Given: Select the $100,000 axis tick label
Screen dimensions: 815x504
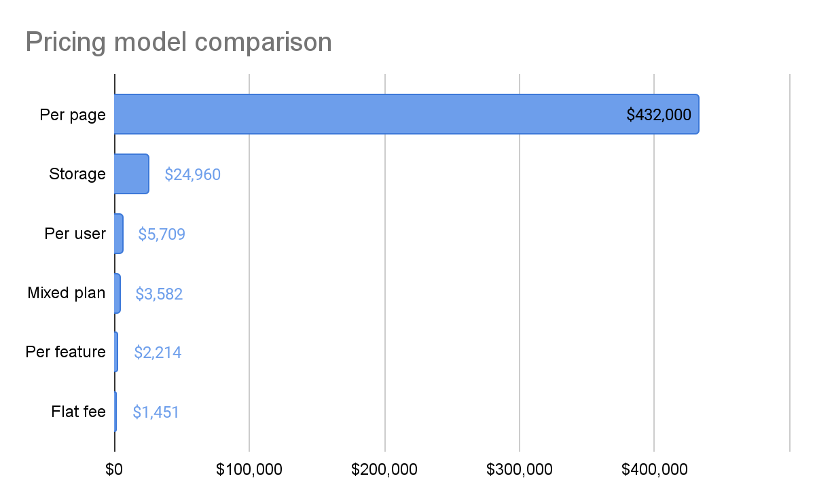Looking at the screenshot, I should pyautogui.click(x=249, y=469).
